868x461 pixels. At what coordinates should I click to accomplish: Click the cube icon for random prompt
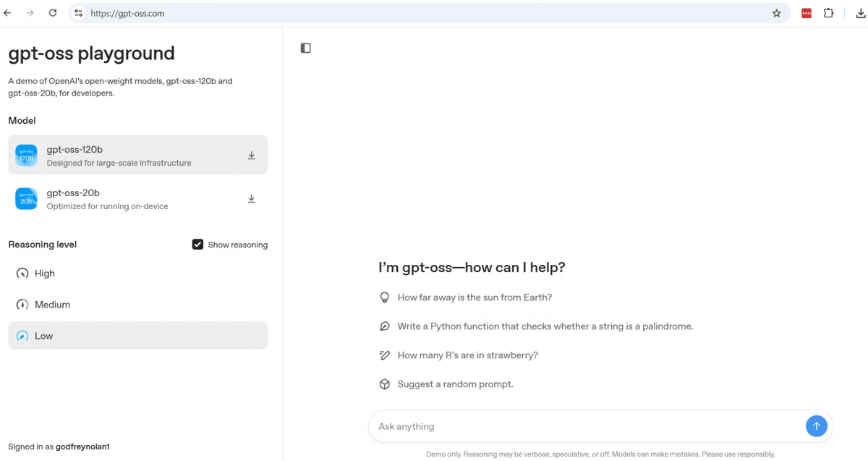[384, 384]
